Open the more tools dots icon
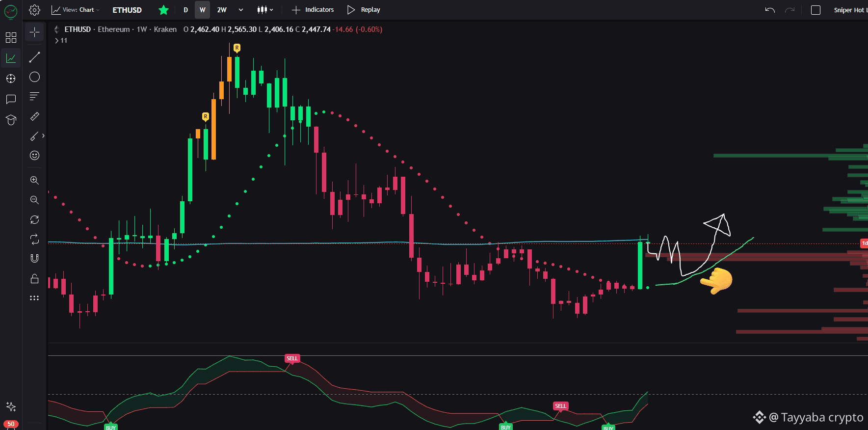The width and height of the screenshot is (868, 430). (34, 298)
